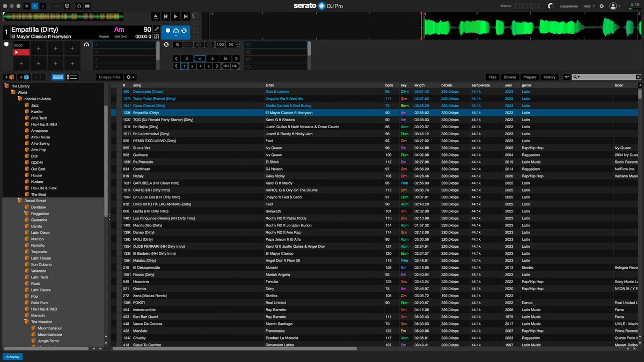This screenshot has height=362, width=644.
Task: Click the main green waveform display
Action: [533, 26]
